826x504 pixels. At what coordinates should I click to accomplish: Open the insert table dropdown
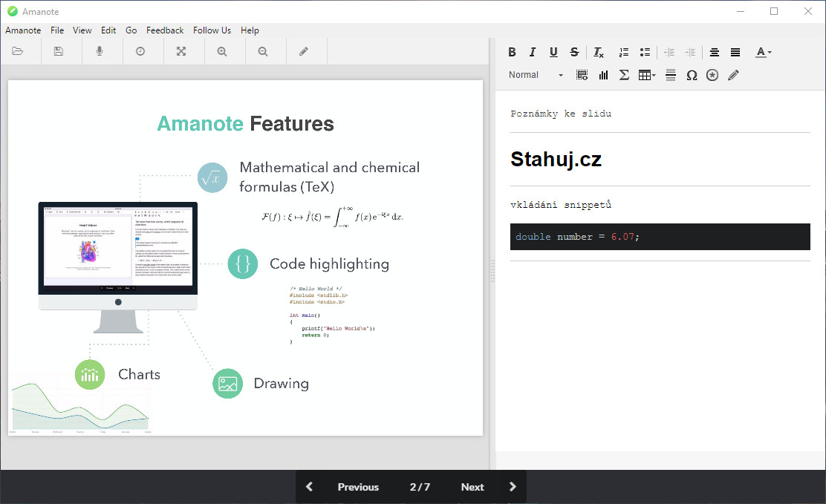(x=647, y=75)
